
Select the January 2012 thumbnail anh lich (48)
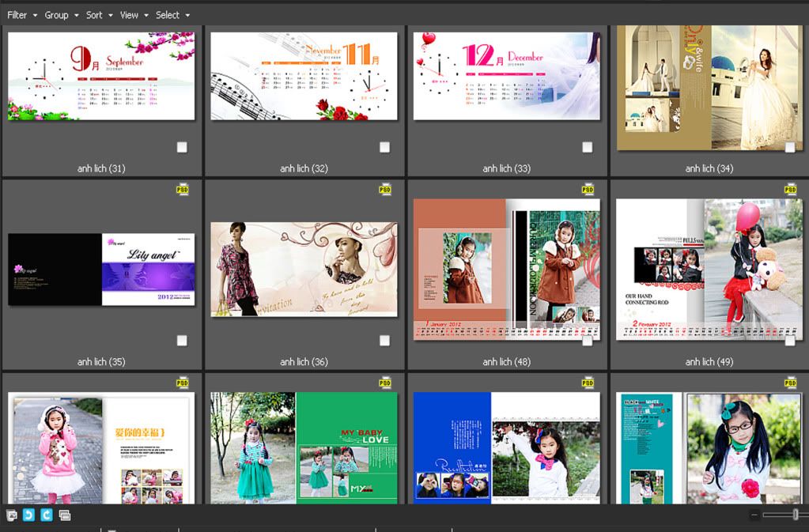click(x=507, y=269)
